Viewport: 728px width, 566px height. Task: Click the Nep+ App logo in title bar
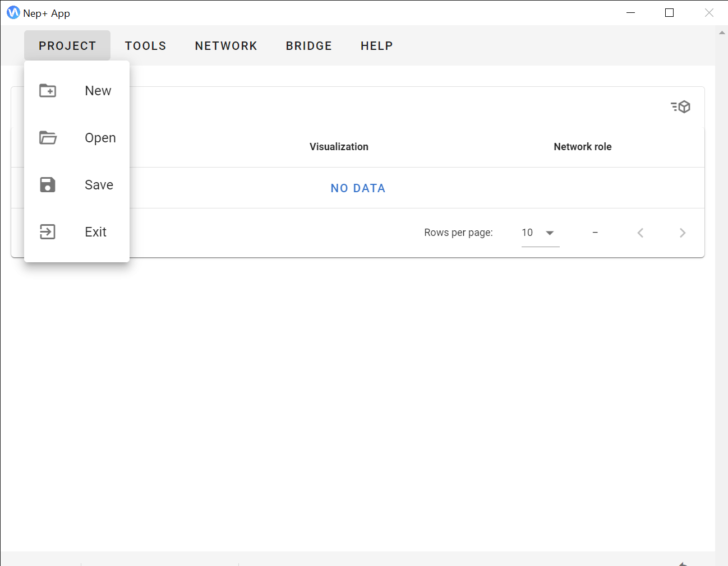(13, 13)
